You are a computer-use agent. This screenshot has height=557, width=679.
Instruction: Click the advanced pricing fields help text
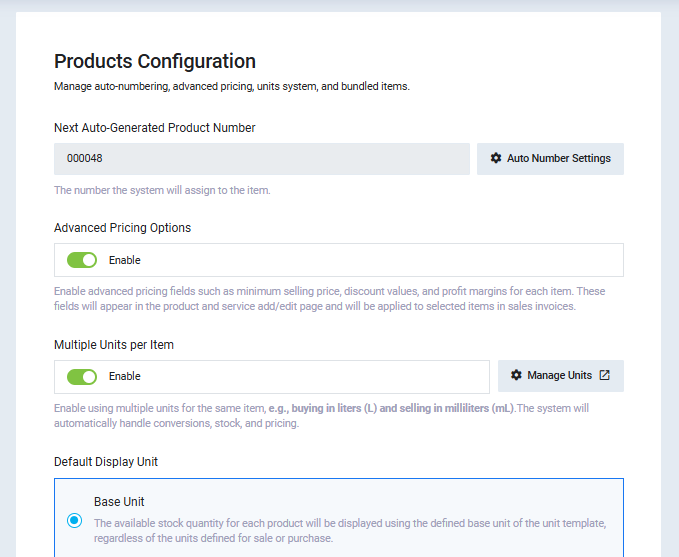[x=329, y=298]
